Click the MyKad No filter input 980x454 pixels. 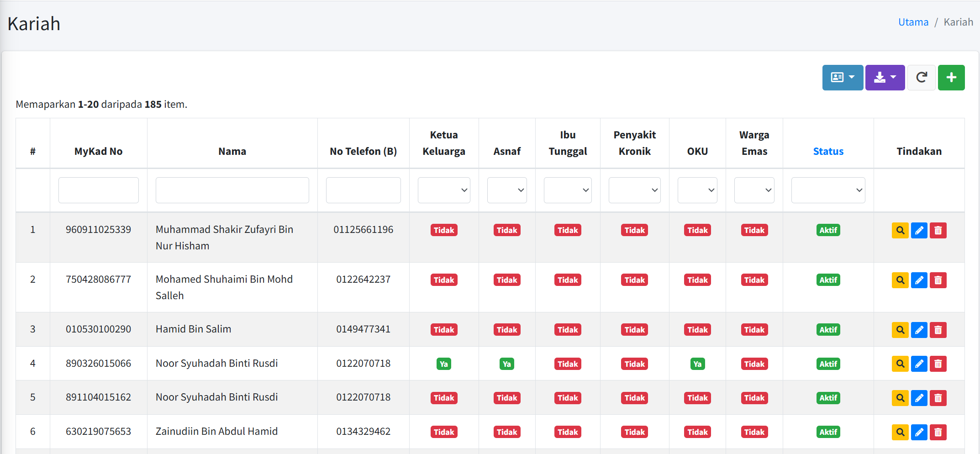click(x=99, y=190)
